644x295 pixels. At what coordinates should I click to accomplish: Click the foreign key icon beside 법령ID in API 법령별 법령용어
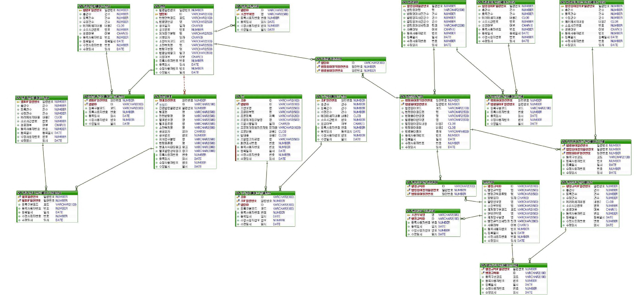pos(318,63)
